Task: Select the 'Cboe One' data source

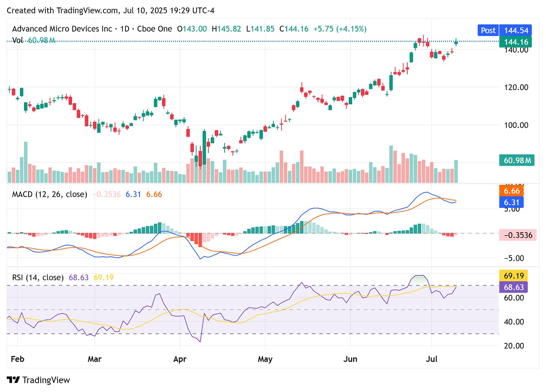Action: point(154,29)
